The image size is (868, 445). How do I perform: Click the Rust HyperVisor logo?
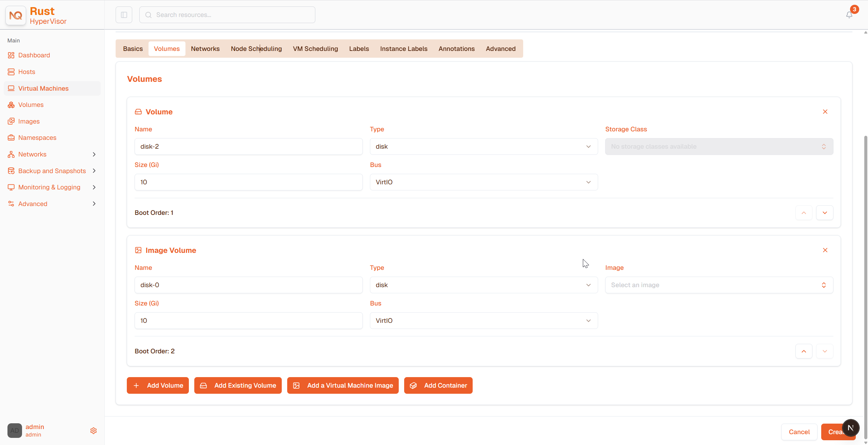click(36, 16)
